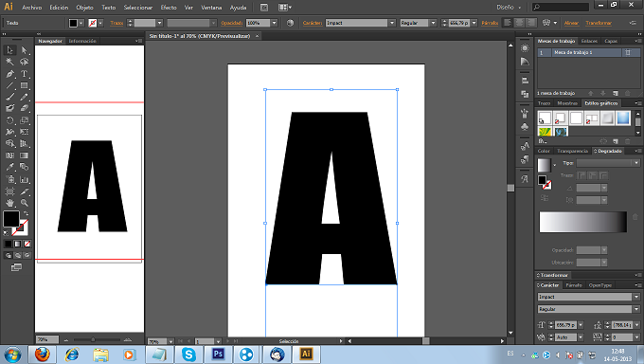Enable Draw Behind mode
This screenshot has width=644, height=364.
(x=18, y=255)
